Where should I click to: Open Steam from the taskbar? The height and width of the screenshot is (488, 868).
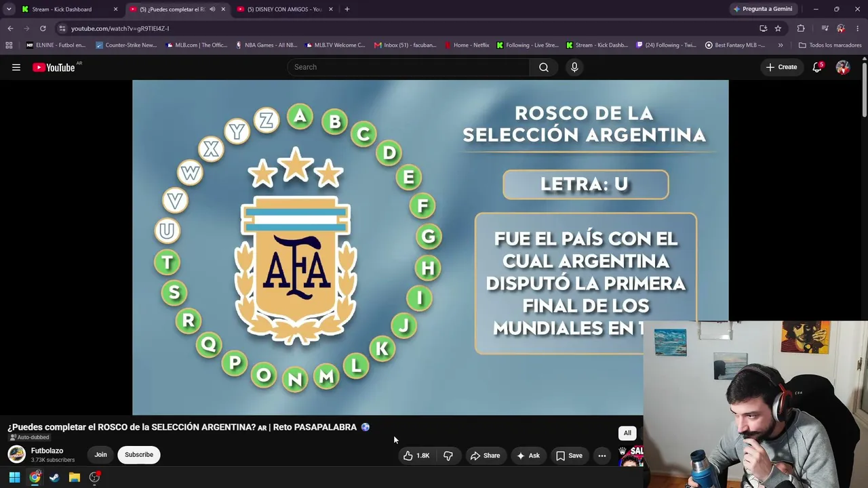[x=54, y=477]
